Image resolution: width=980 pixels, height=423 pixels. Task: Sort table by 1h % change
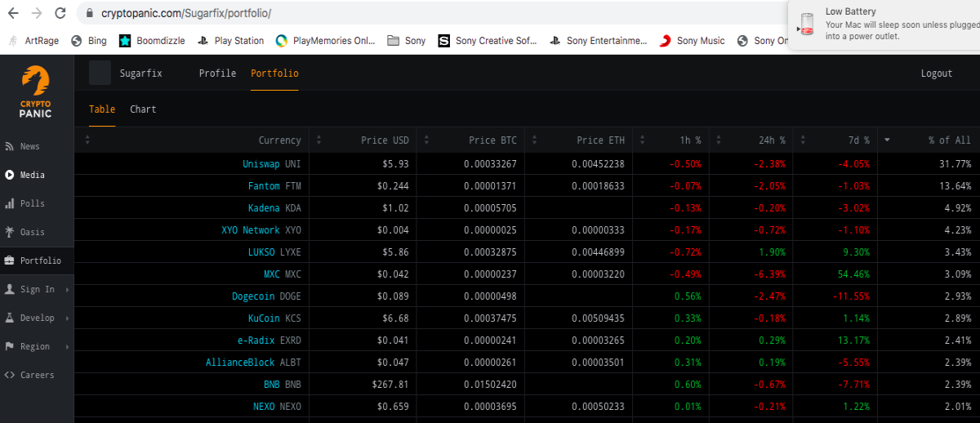pyautogui.click(x=670, y=140)
